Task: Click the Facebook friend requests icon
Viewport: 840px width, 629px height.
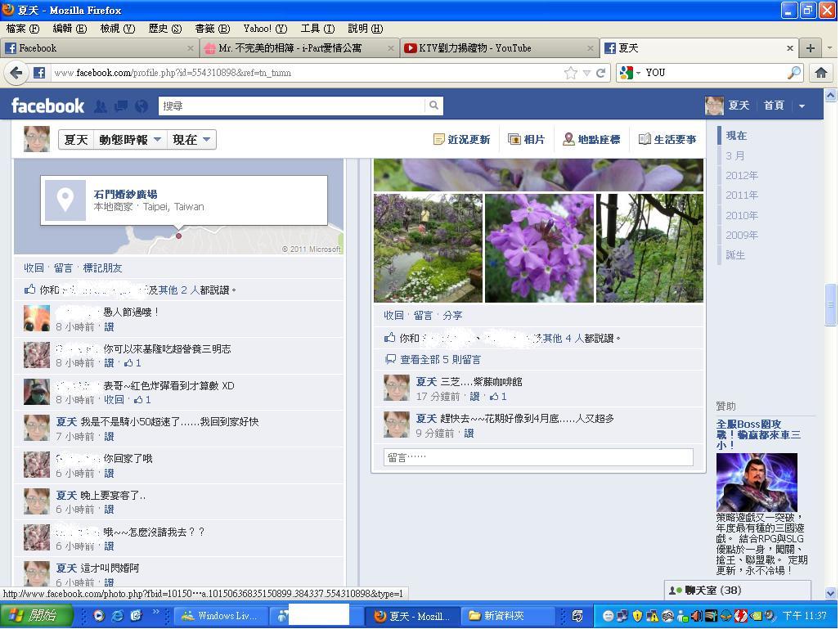Action: click(x=101, y=106)
